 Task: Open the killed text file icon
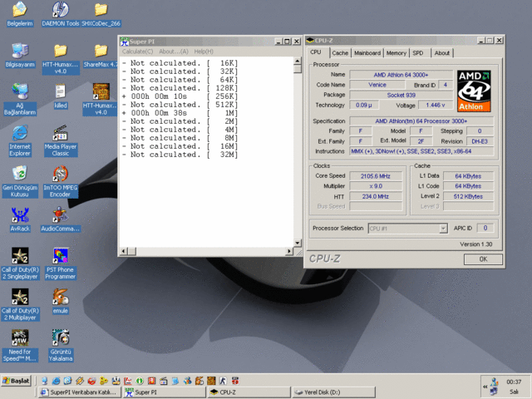click(x=61, y=96)
